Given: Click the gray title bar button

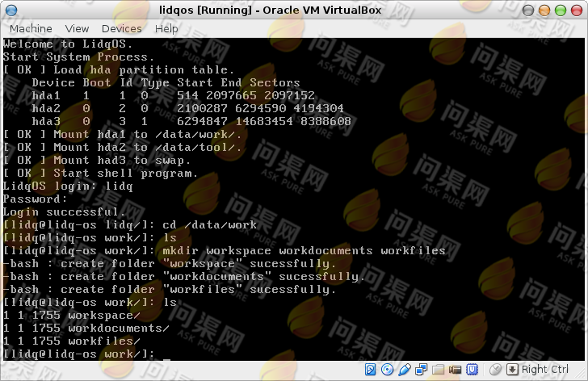Looking at the screenshot, I should click(x=528, y=10).
